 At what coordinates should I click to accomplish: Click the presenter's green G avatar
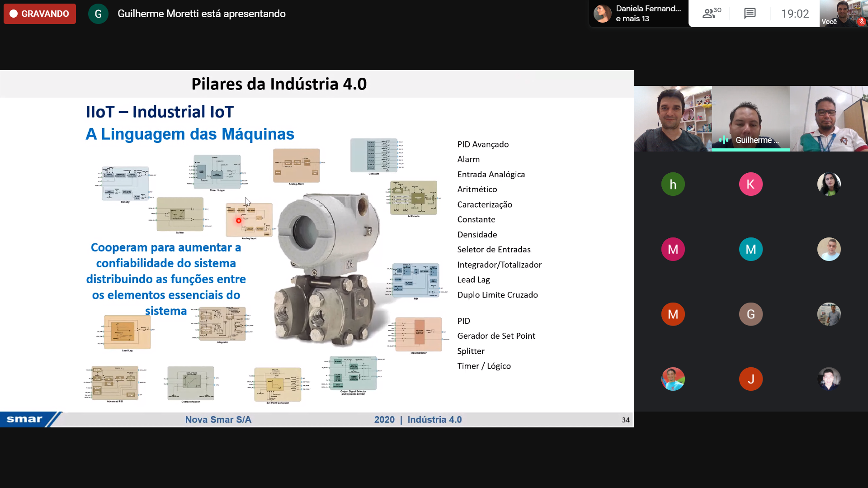(x=98, y=14)
